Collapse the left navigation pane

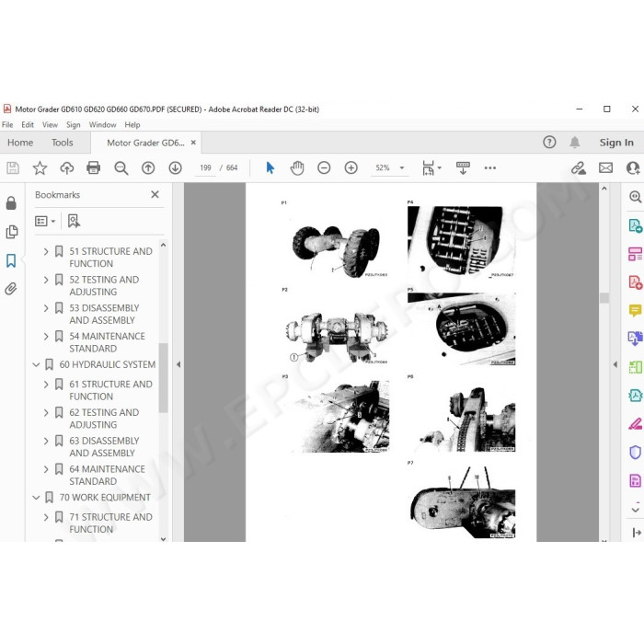[x=178, y=364]
